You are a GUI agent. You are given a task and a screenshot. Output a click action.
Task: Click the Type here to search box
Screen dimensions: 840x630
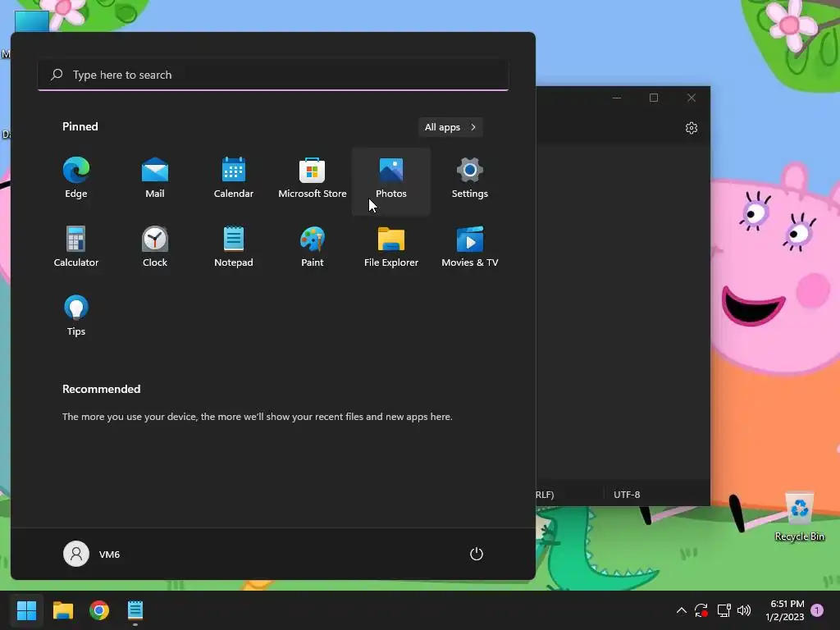click(x=273, y=75)
